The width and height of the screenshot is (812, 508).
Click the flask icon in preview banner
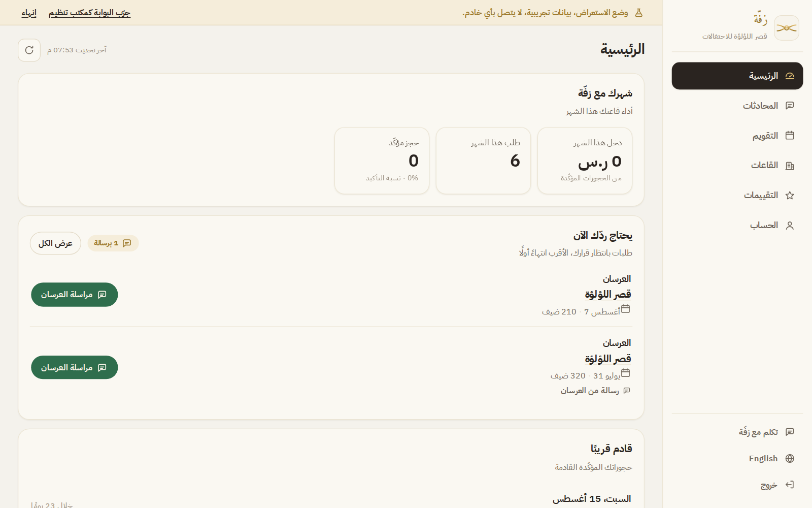pyautogui.click(x=639, y=13)
